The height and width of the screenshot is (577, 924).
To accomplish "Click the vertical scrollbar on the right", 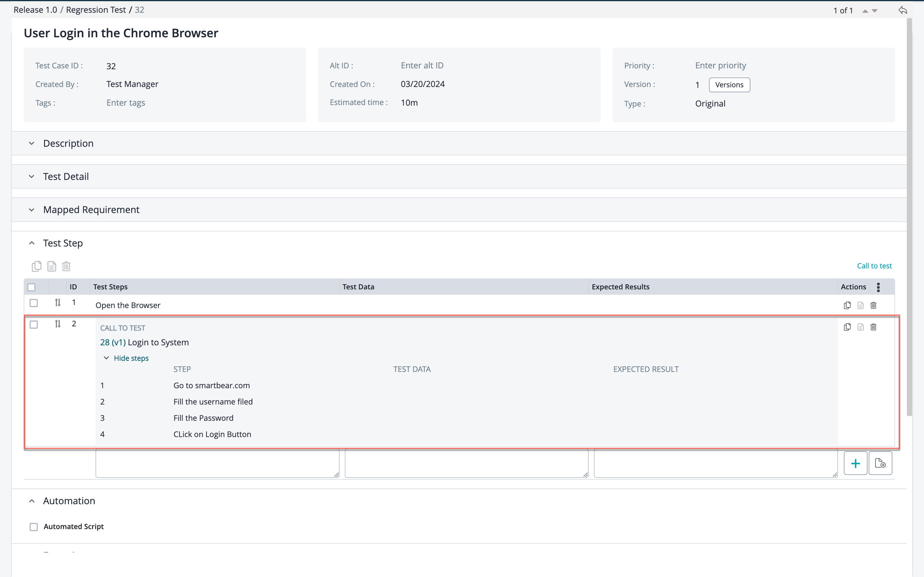I will tap(909, 217).
